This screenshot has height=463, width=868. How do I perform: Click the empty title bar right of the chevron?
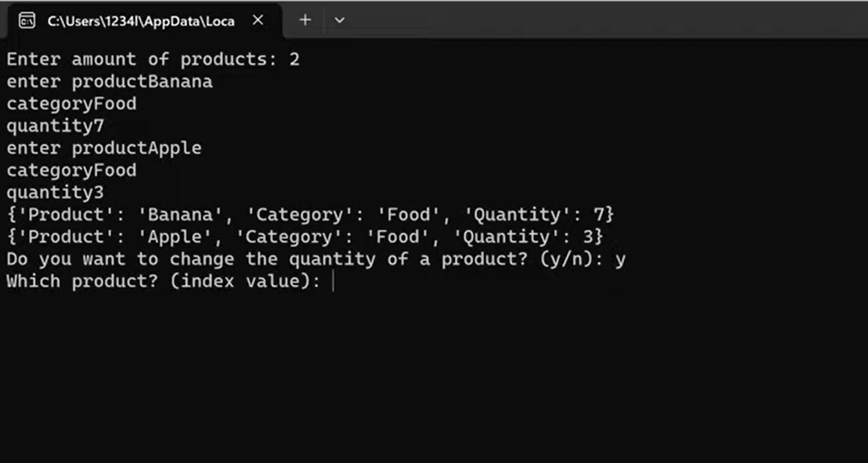tap(597, 20)
